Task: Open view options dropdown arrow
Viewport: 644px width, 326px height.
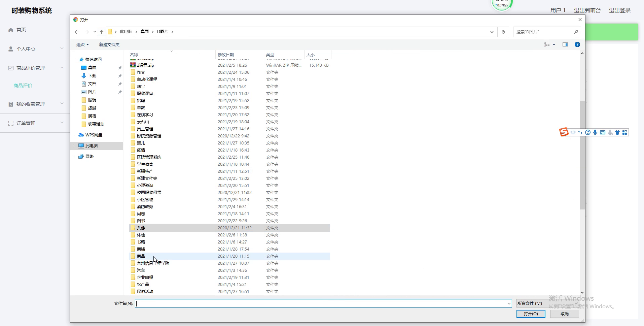Action: [x=554, y=44]
